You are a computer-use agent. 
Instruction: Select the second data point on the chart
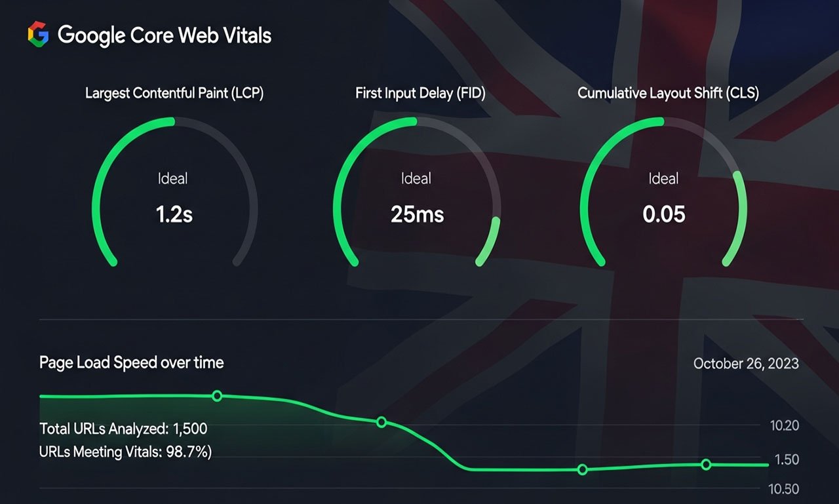tap(381, 422)
